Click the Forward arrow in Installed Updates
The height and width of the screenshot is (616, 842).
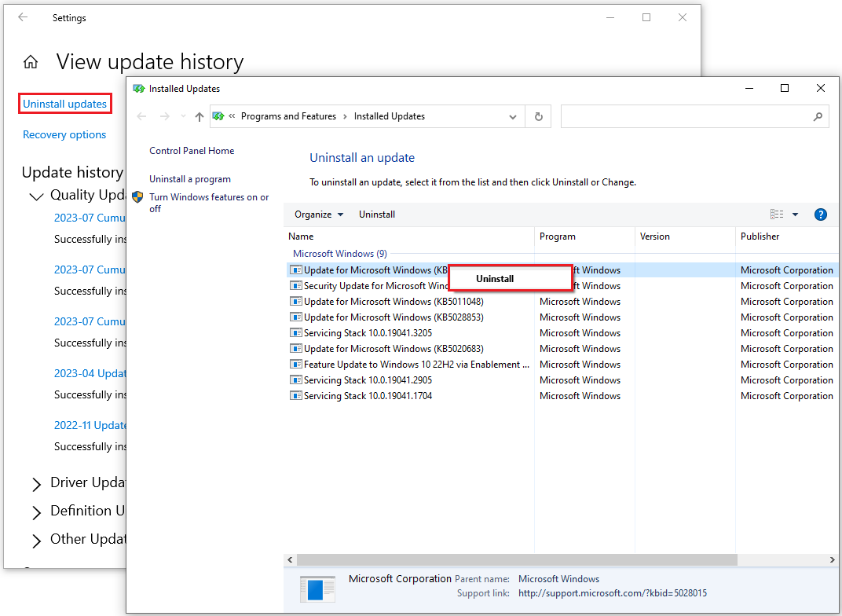coord(165,116)
